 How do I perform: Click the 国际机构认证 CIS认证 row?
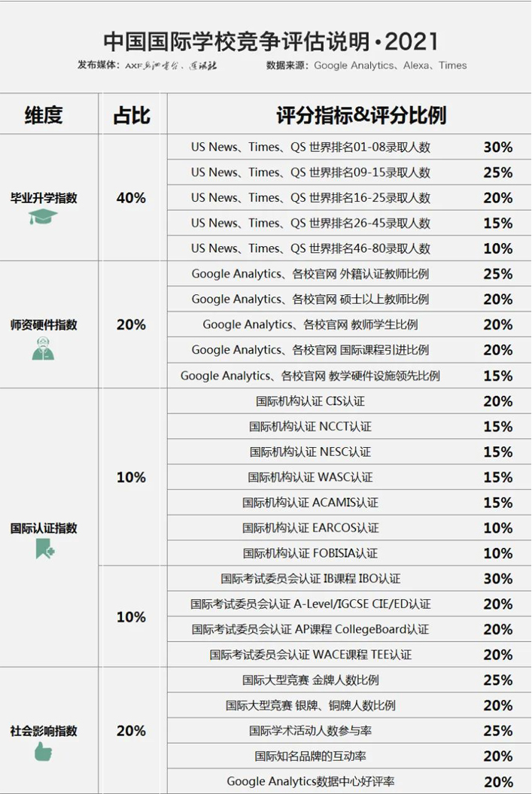(310, 401)
